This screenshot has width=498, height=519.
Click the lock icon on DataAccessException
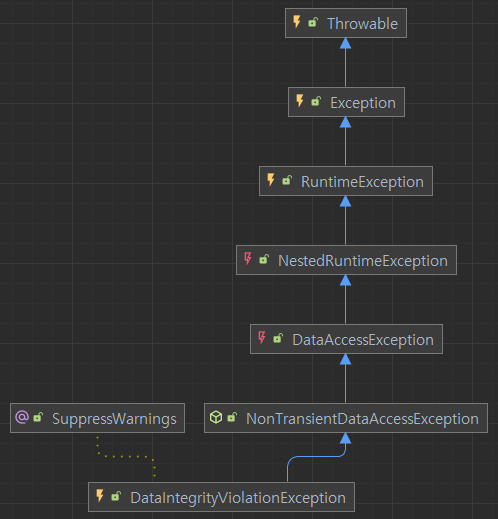pos(278,338)
